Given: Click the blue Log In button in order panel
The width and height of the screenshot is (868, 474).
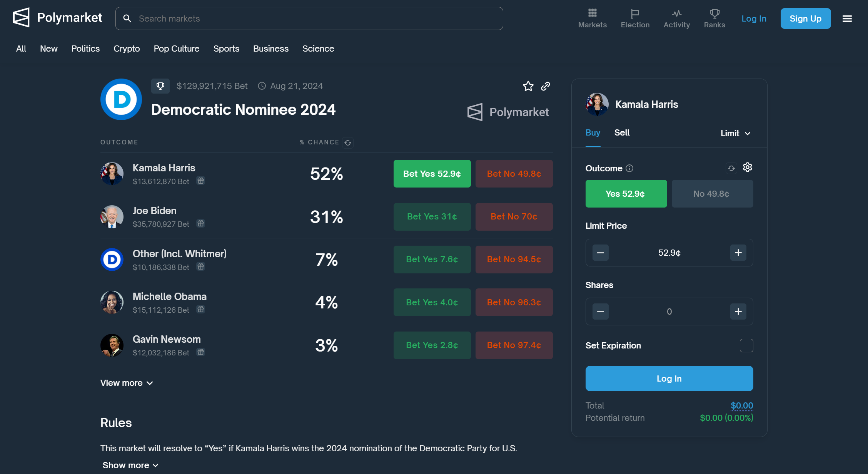Looking at the screenshot, I should tap(669, 379).
